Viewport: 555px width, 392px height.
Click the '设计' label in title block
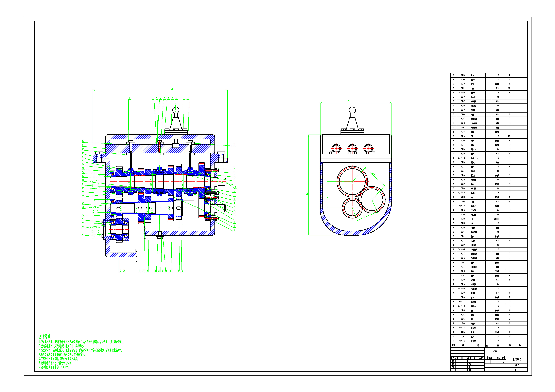(x=453, y=361)
